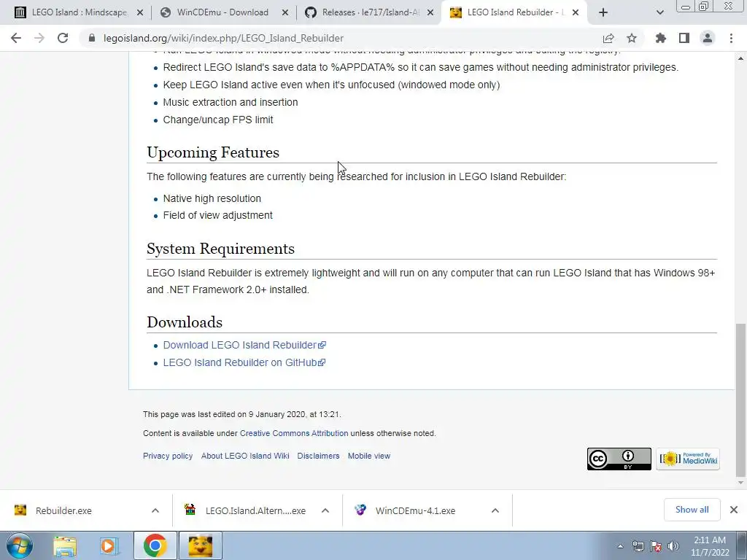
Task: Close the downloads bar
Action: [734, 510]
